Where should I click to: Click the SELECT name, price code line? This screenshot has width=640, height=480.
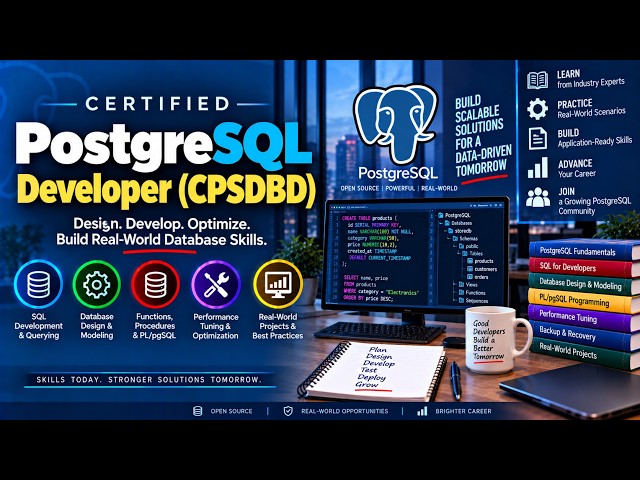(x=366, y=278)
